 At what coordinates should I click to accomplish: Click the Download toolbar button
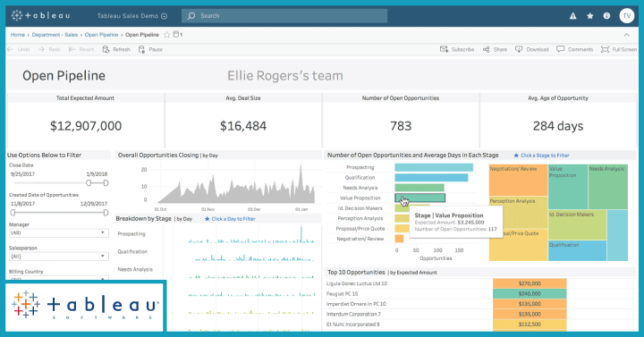531,49
